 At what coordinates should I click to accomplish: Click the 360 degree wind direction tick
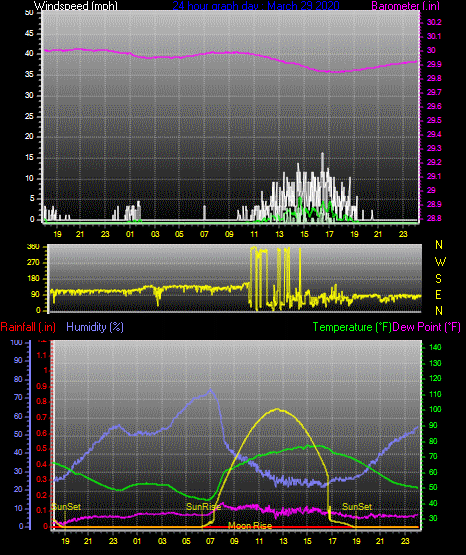[33, 247]
